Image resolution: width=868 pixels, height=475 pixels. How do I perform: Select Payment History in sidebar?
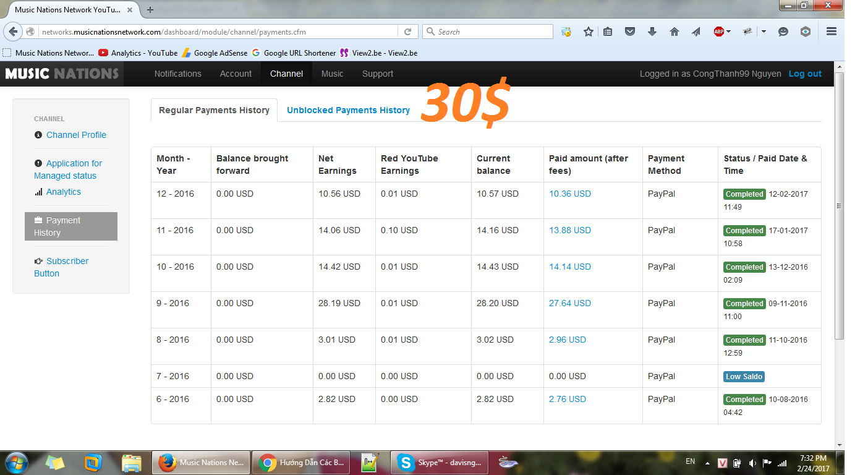pyautogui.click(x=71, y=226)
